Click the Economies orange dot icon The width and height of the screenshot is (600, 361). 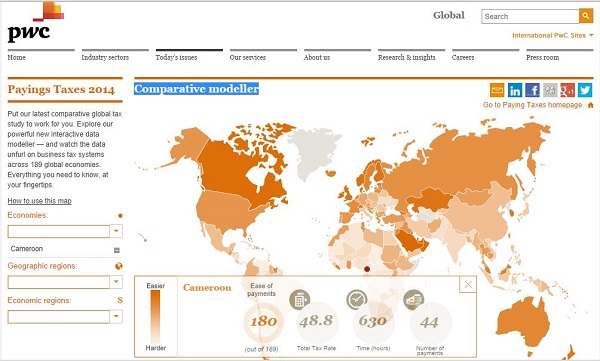[120, 216]
